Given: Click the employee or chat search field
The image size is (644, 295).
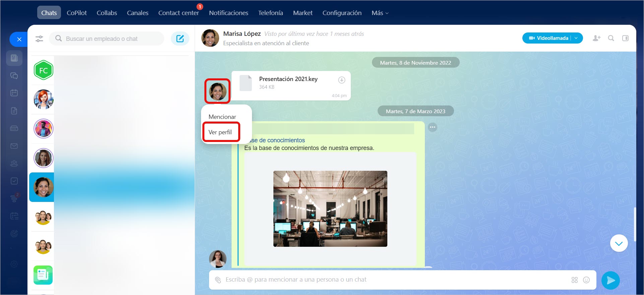Looking at the screenshot, I should click(107, 39).
